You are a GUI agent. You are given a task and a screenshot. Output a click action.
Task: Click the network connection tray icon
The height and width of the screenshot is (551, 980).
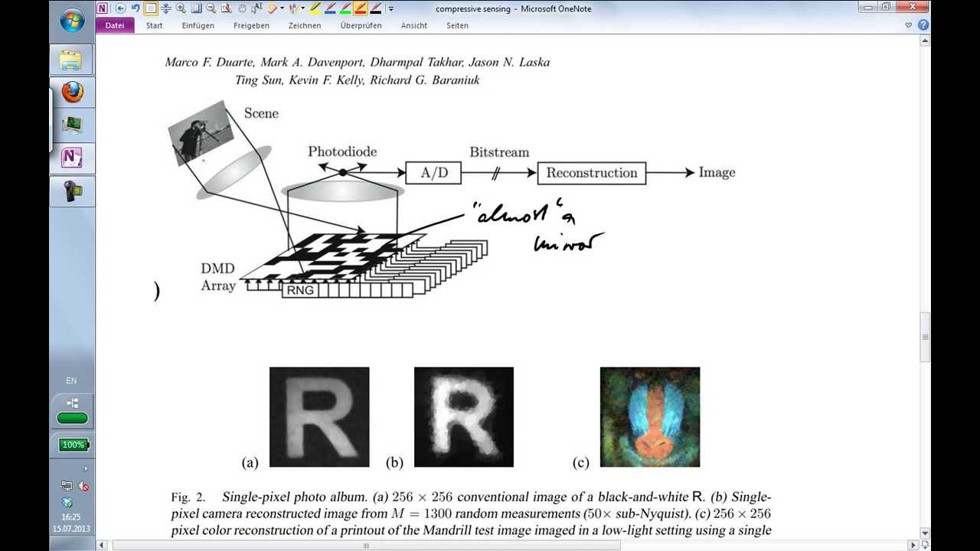pos(67,485)
